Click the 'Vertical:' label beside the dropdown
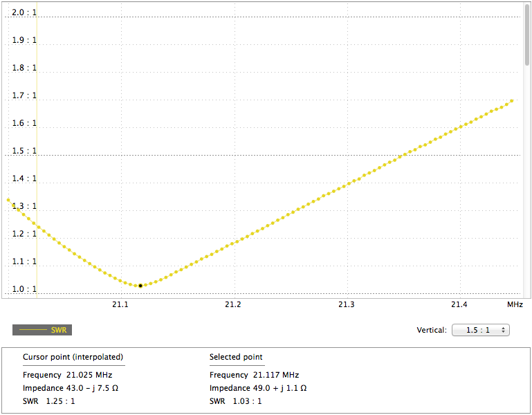 432,330
